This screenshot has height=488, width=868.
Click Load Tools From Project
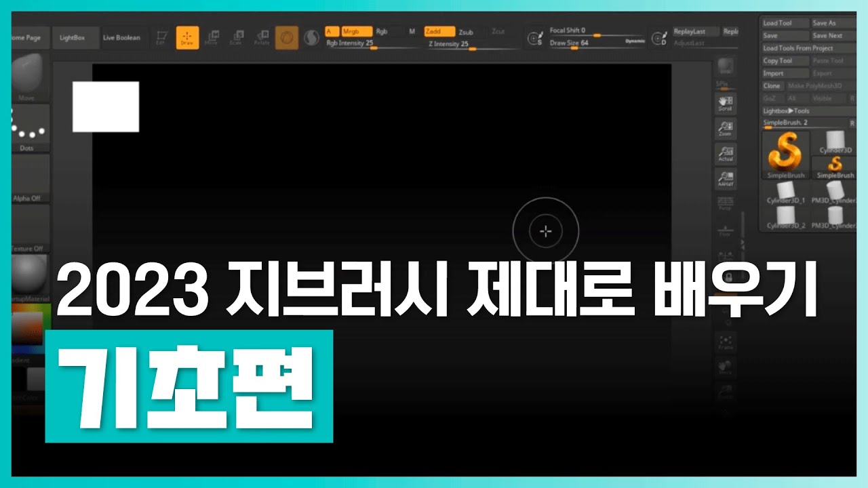pos(808,48)
